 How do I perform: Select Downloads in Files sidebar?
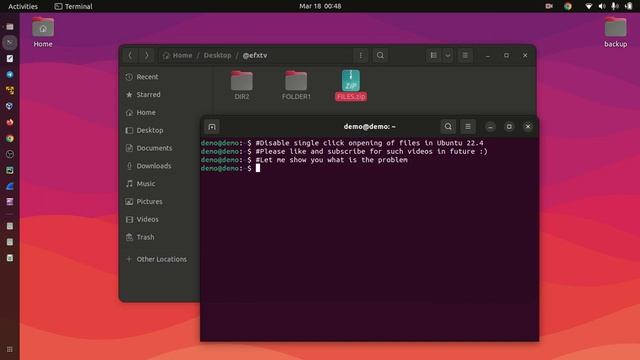160,166
